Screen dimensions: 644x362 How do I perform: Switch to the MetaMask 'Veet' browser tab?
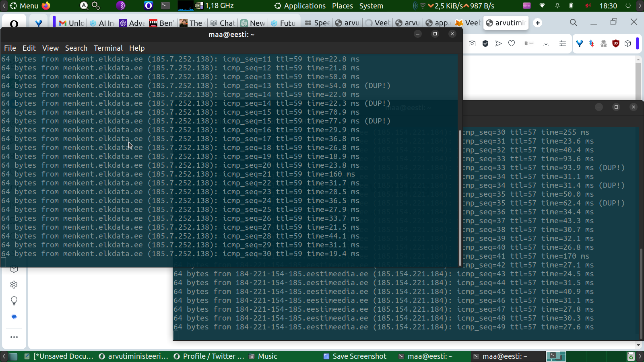469,23
